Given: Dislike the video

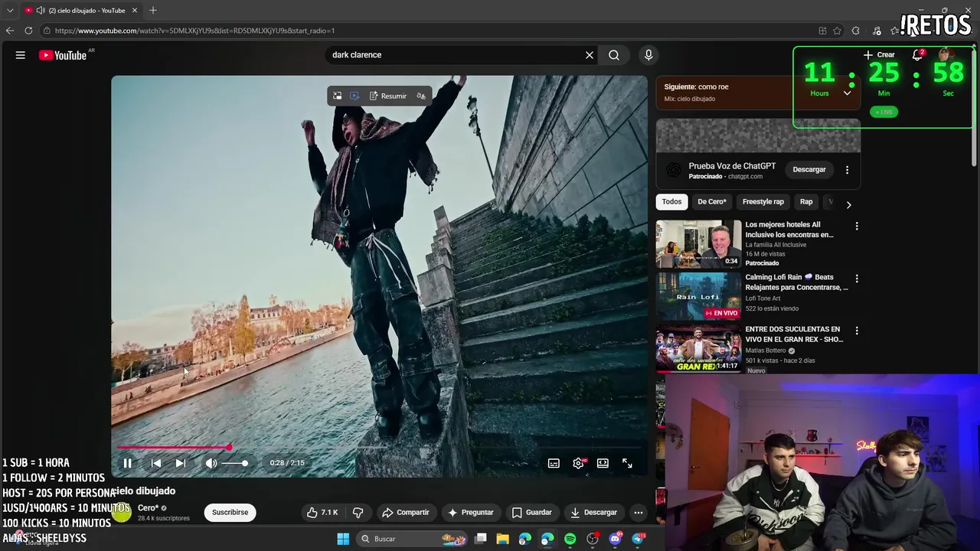Looking at the screenshot, I should [358, 513].
